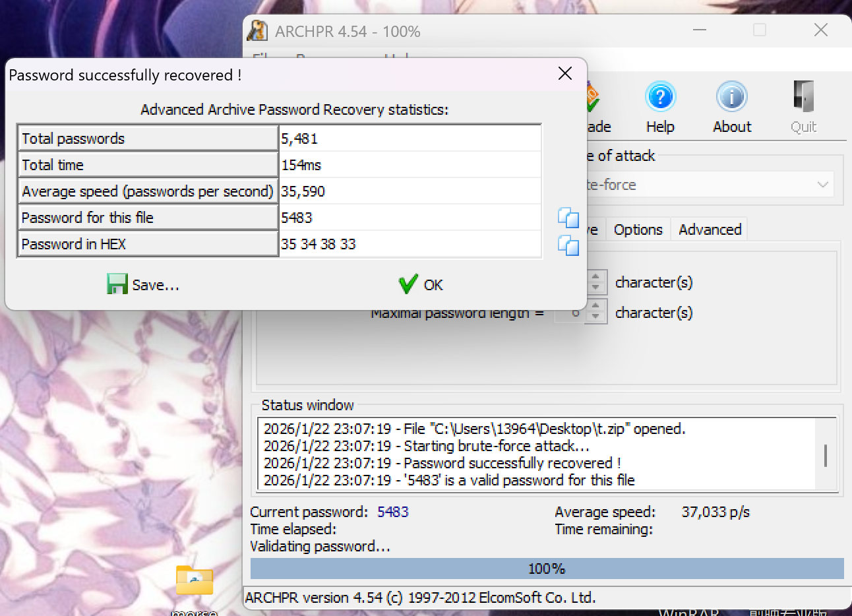The height and width of the screenshot is (616, 852).
Task: Click the 100% progress bar
Action: [547, 569]
